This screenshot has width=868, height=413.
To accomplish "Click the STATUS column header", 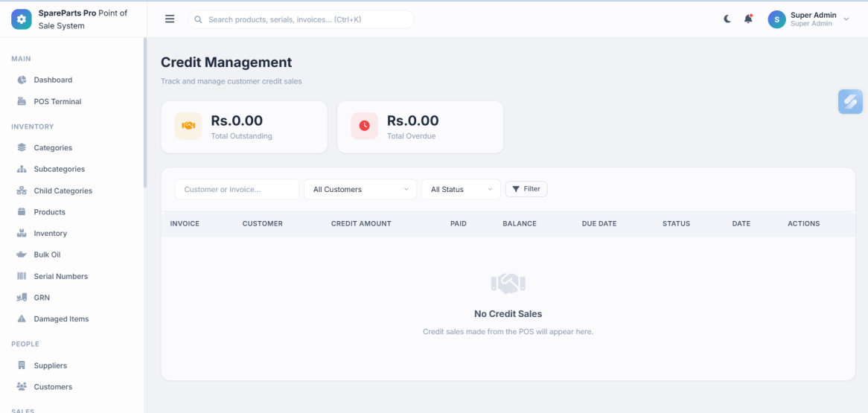I will point(677,224).
